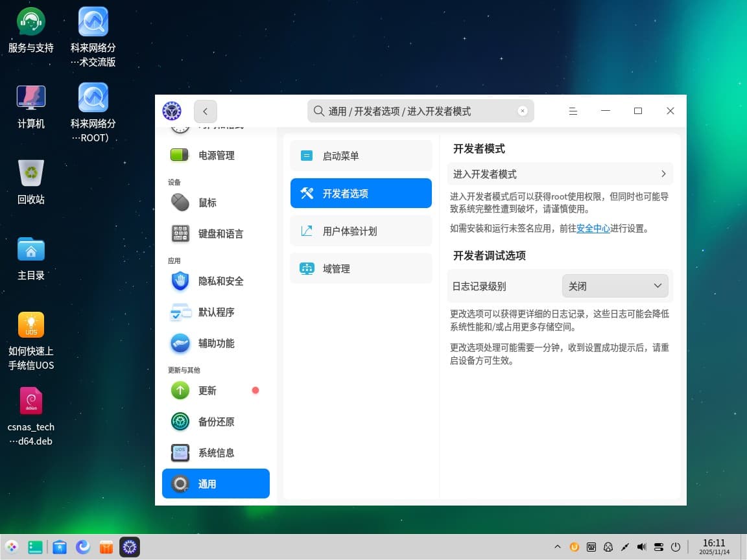Open Privacy and Security shield icon

click(x=180, y=281)
